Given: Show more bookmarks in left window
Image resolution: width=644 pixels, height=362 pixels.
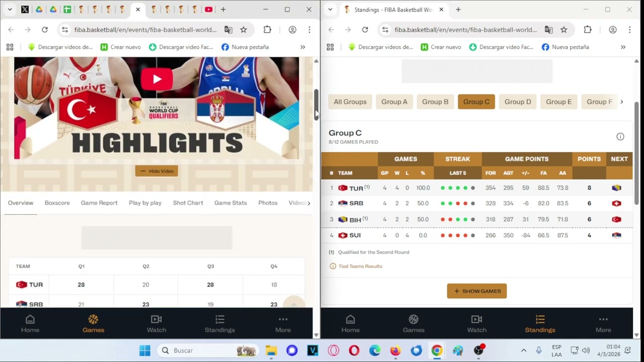Looking at the screenshot, I should tap(302, 47).
